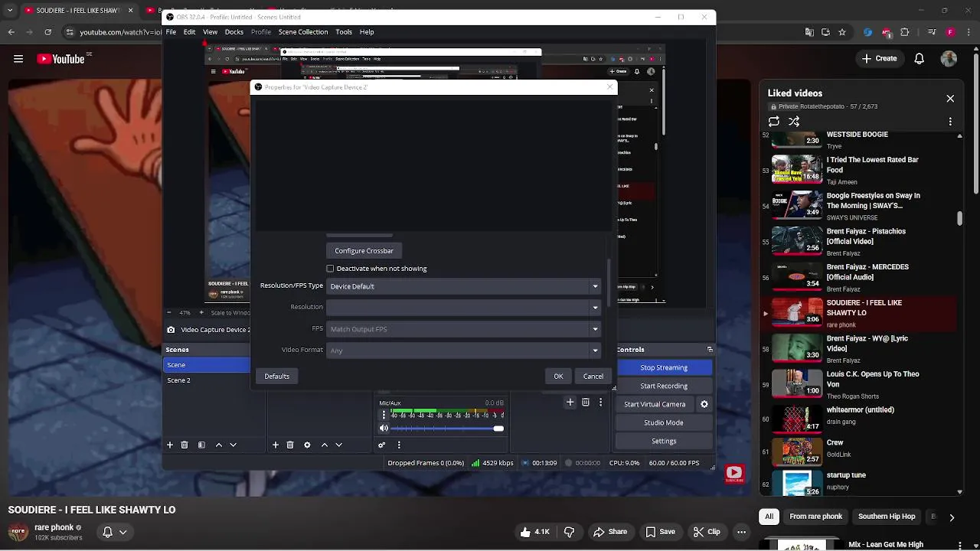980x551 pixels.
Task: Dislike the video with the thumbs down
Action: click(570, 532)
